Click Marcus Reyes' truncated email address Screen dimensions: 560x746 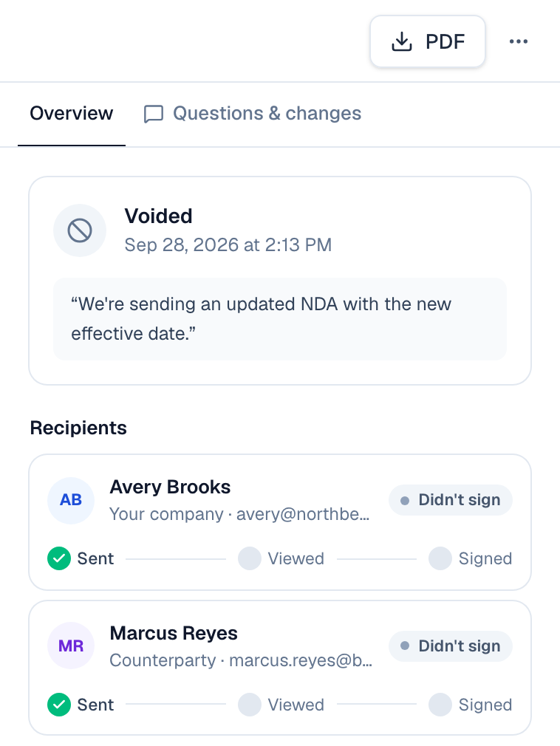tap(301, 660)
